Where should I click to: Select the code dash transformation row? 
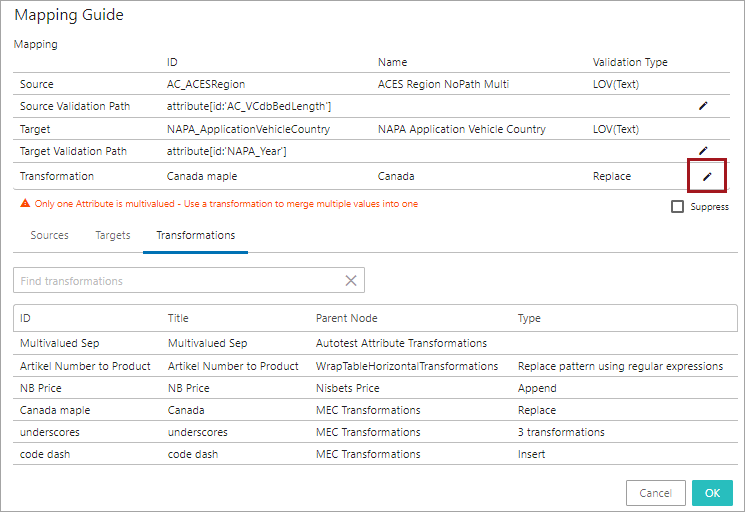click(x=47, y=454)
